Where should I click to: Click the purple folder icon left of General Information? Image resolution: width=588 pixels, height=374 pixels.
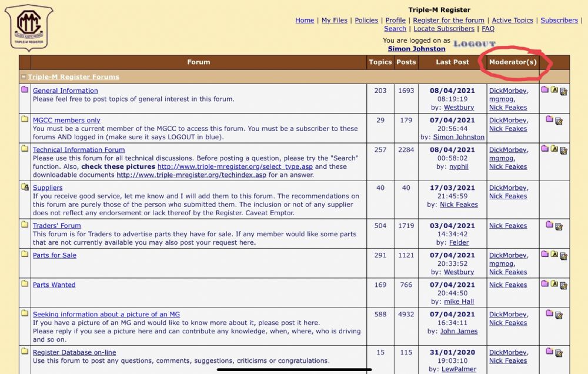click(25, 89)
